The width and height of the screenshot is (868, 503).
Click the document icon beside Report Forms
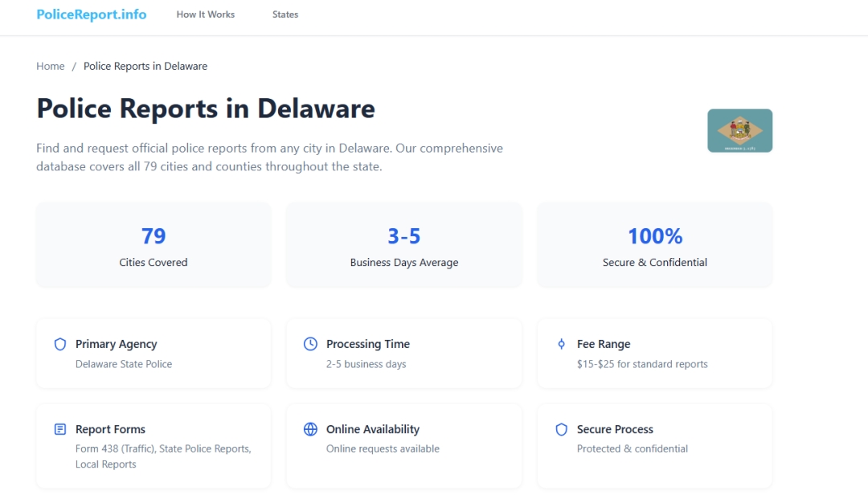tap(60, 429)
